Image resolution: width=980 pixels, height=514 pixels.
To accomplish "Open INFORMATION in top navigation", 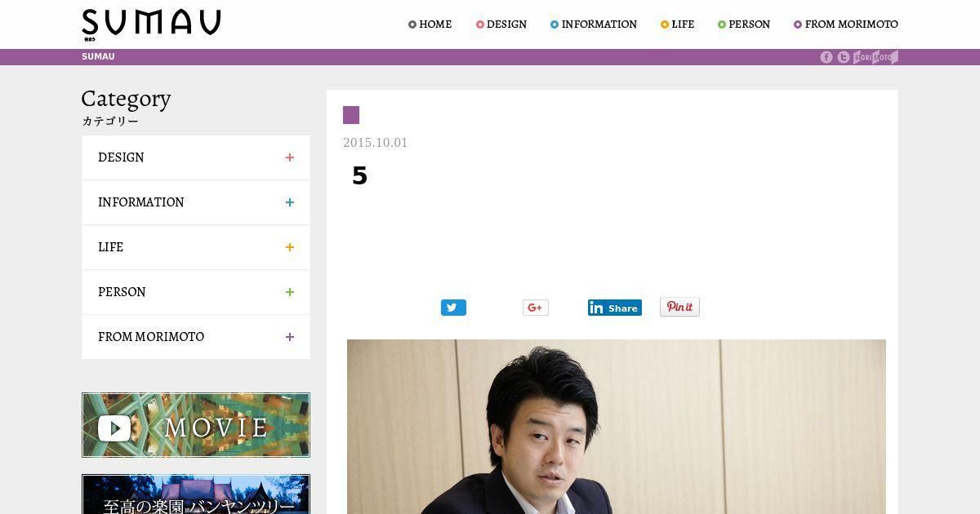I will 594,24.
